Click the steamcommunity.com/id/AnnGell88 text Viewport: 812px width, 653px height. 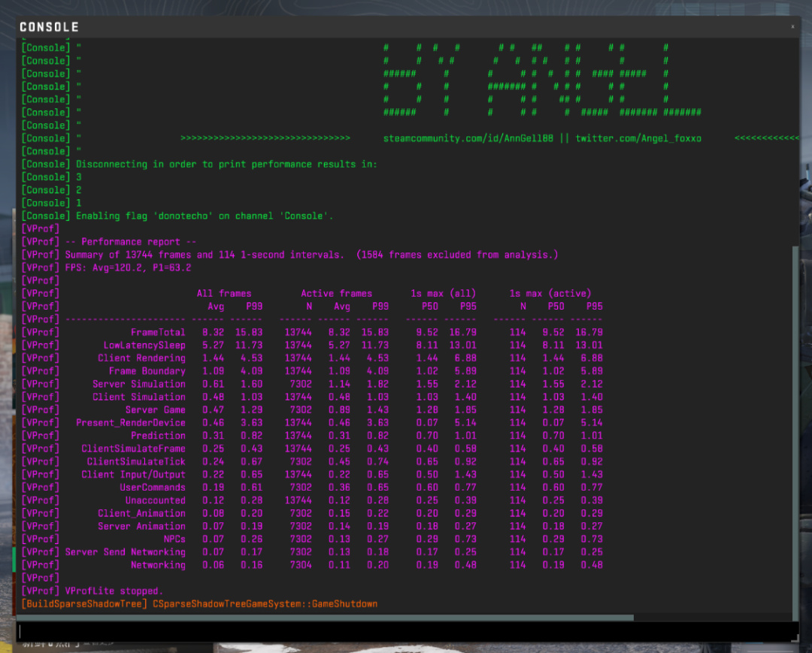[468, 138]
